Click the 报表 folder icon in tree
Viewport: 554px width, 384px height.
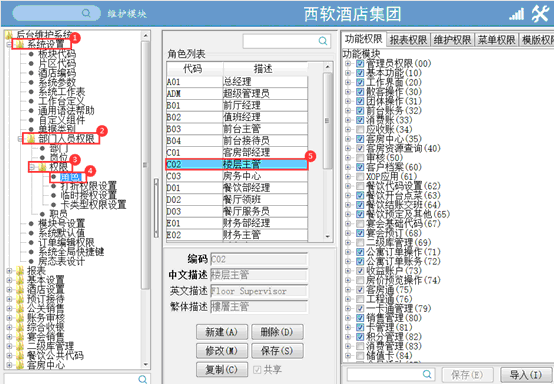coord(20,271)
